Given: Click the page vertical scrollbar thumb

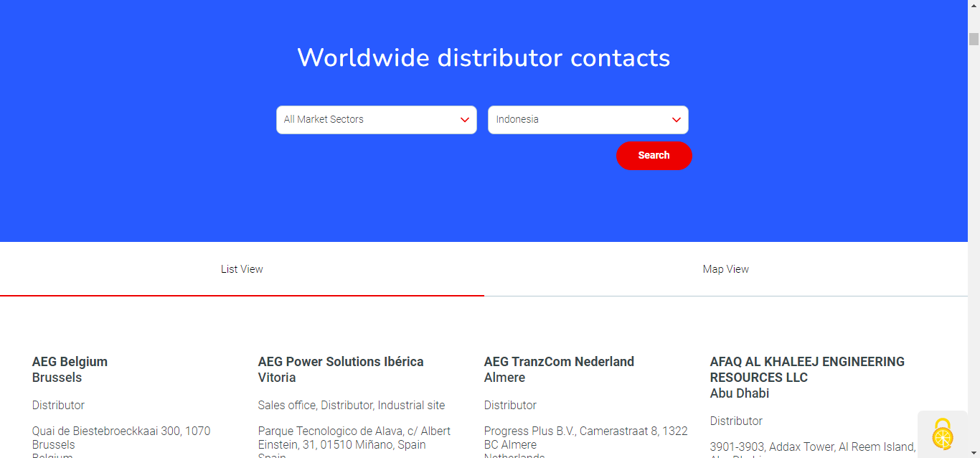Looking at the screenshot, I should [974, 39].
